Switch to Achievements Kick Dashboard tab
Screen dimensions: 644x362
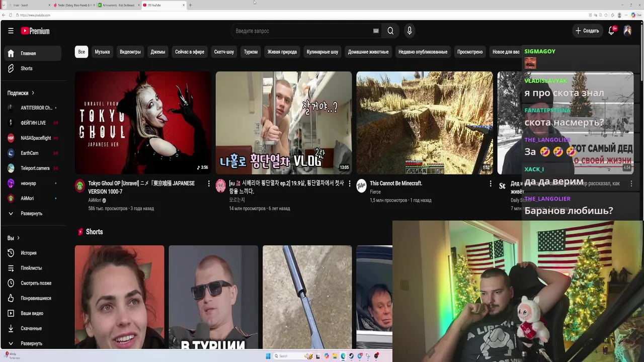(118, 5)
